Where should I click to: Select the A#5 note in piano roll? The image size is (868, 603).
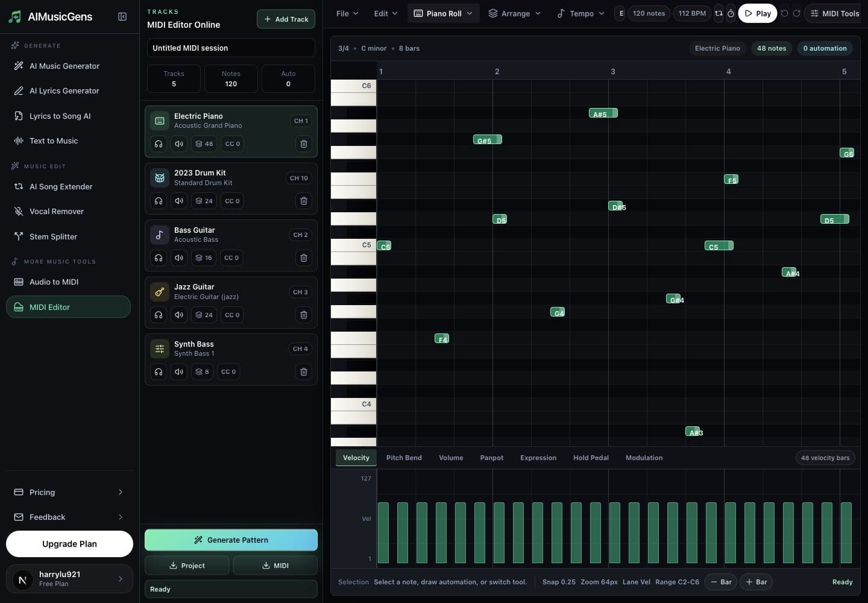(603, 113)
